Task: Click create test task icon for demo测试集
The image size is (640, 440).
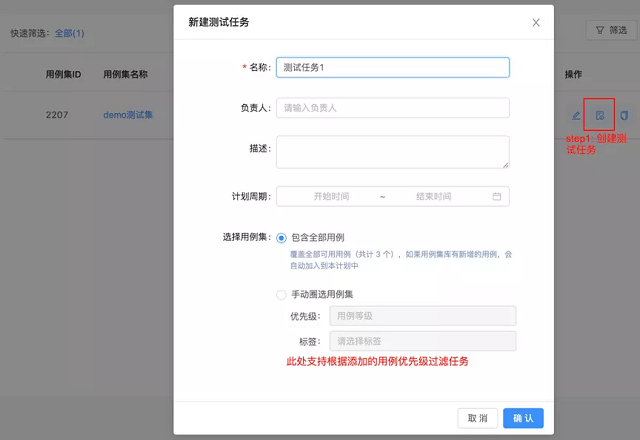Action: tap(600, 116)
